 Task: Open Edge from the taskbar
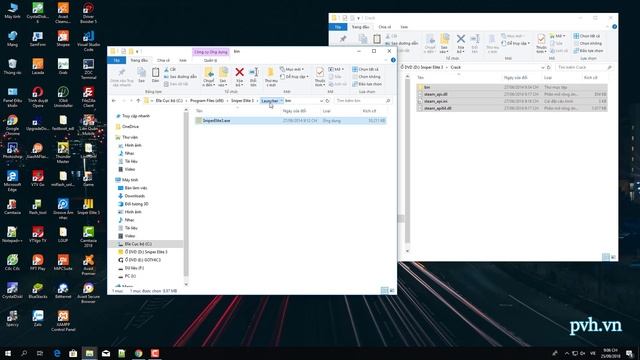[57, 353]
